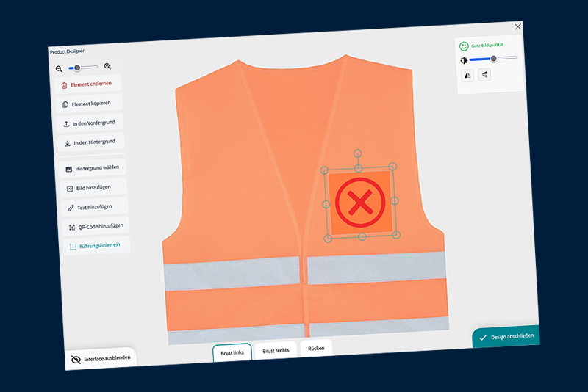Screen dimensions: 588x392
Task: Click the zoom out magnifier icon
Action: tap(60, 69)
